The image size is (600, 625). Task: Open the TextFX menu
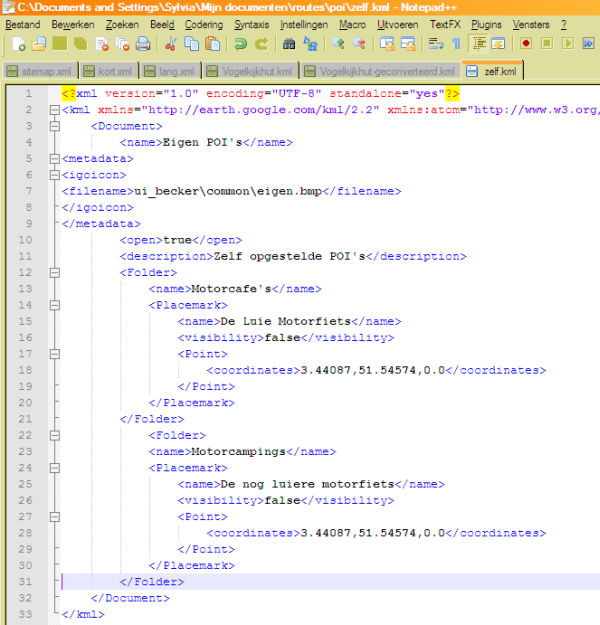445,25
